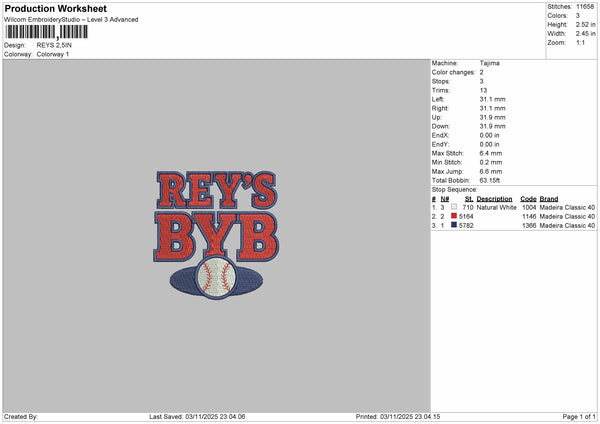The width and height of the screenshot is (600, 424).
Task: Click stitch count '5782' in row 3
Action: click(x=466, y=226)
